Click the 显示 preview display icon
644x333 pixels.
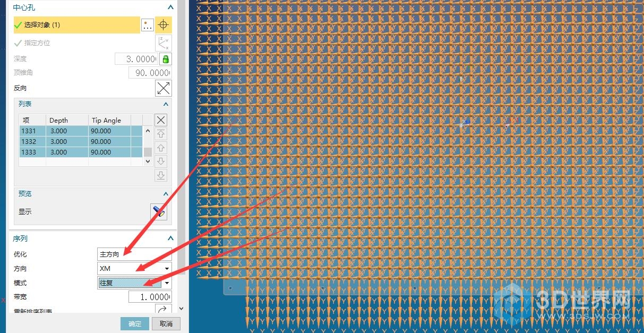[159, 211]
